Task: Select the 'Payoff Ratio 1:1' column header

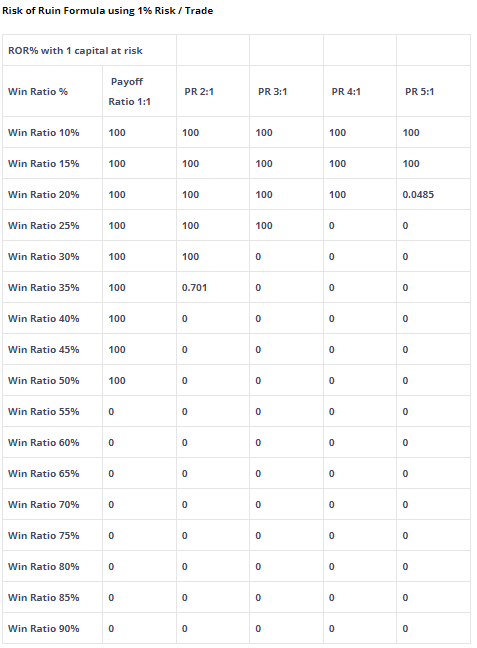Action: (x=139, y=91)
